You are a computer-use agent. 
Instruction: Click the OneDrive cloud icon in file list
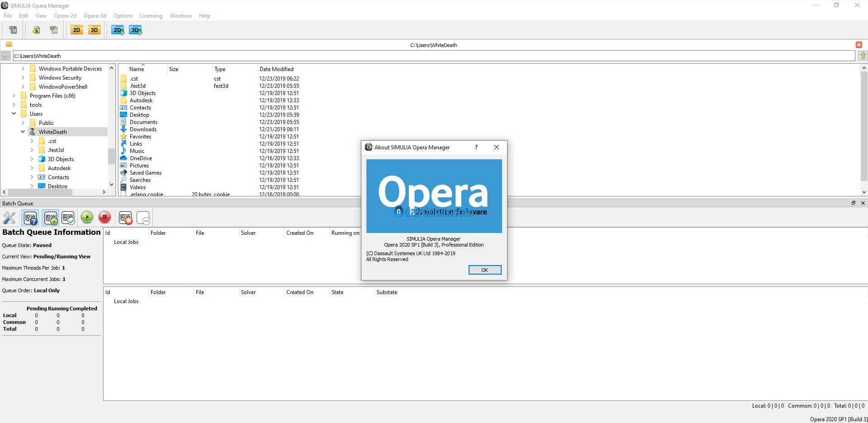(123, 158)
